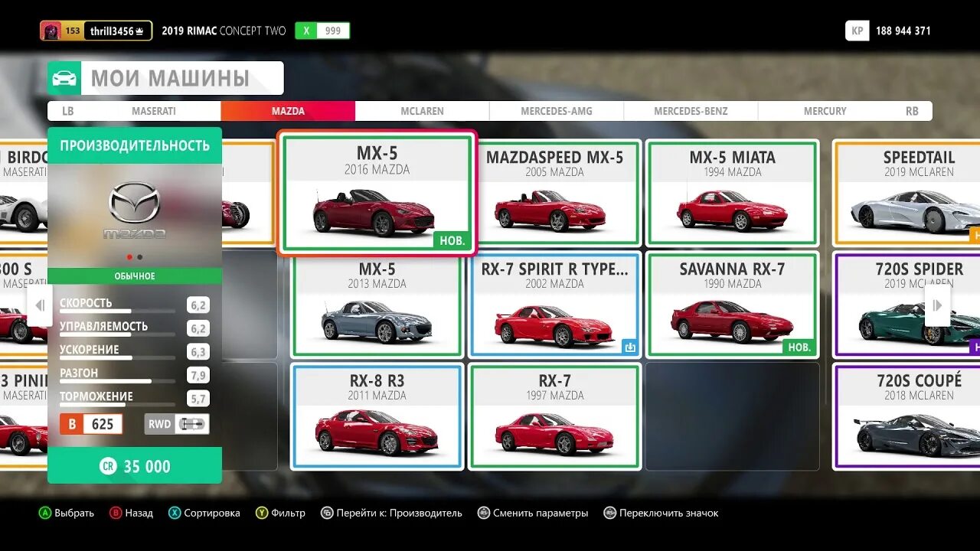Switch to the LB tab

tap(68, 111)
